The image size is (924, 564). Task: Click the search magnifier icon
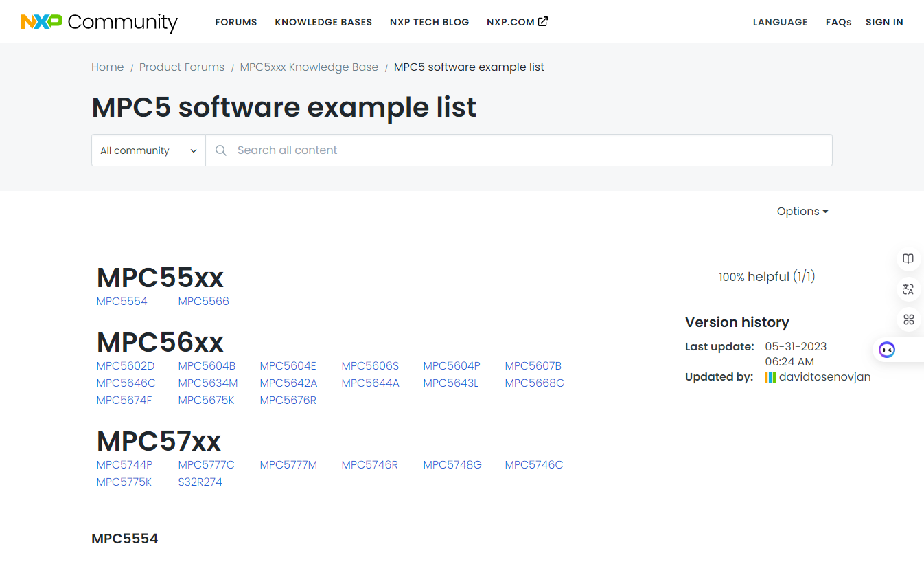[x=221, y=150]
